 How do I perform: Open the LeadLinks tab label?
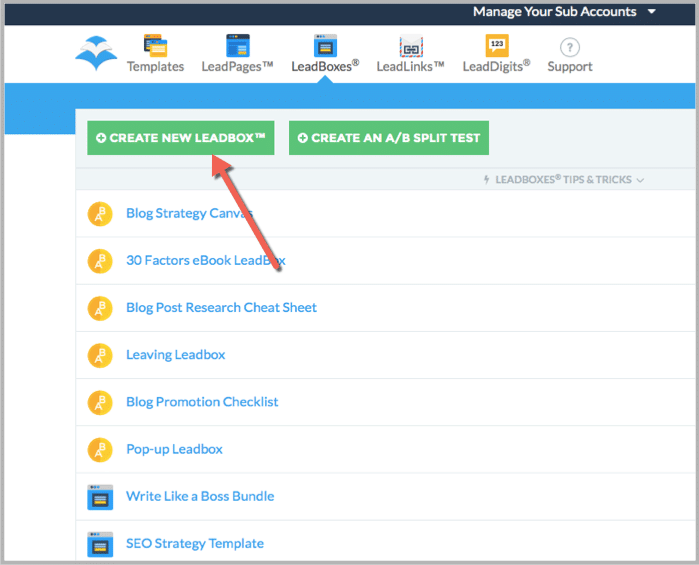(x=410, y=66)
